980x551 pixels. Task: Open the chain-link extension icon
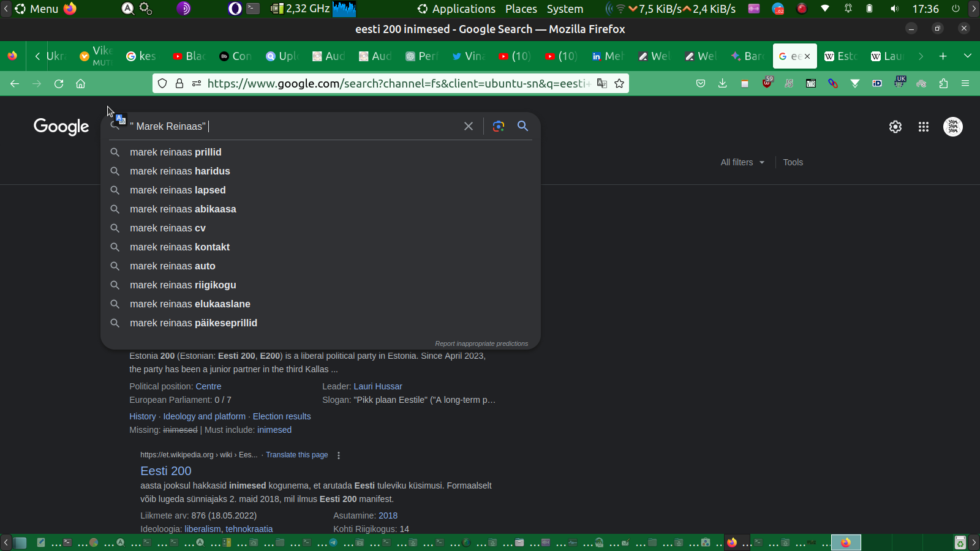833,84
